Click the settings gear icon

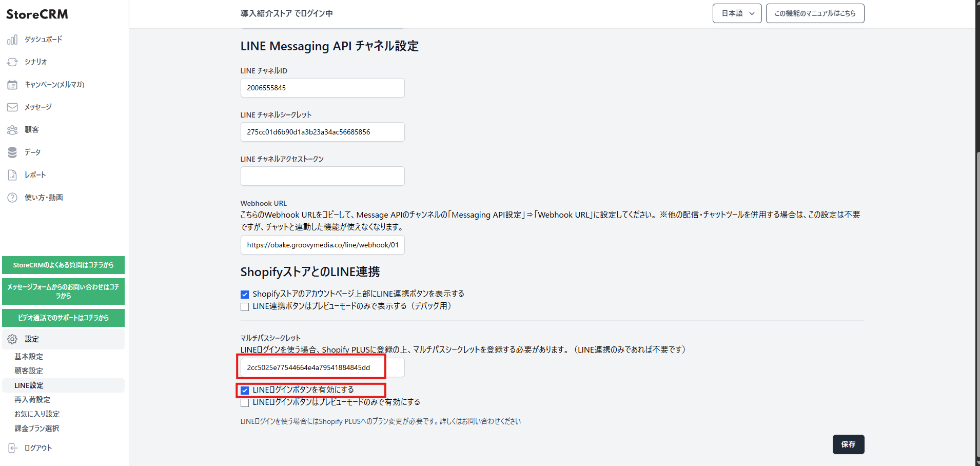[12, 339]
